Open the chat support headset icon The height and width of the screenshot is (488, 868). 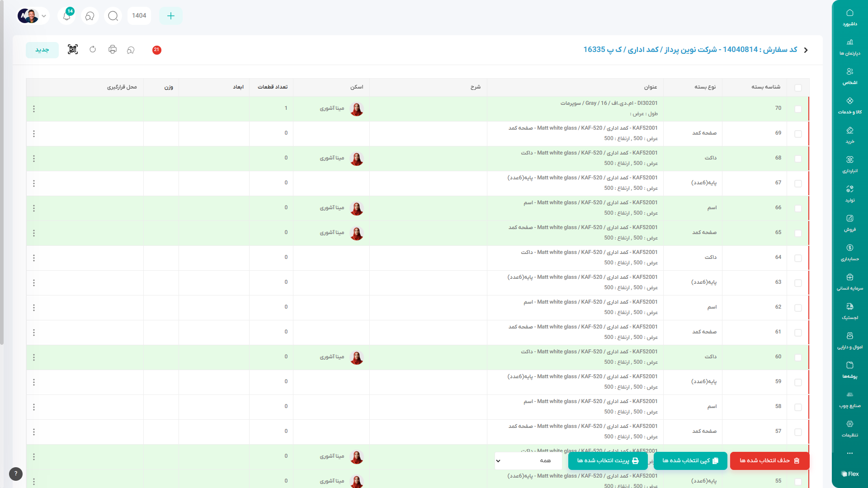point(90,16)
